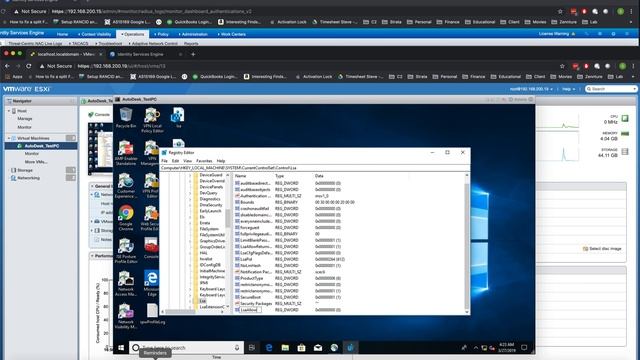
Task: Open the red Console toolbox desktop icon
Action: click(151, 248)
